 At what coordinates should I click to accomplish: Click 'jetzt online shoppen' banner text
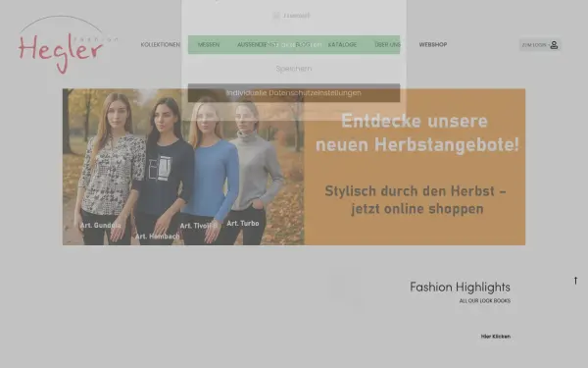(x=417, y=209)
